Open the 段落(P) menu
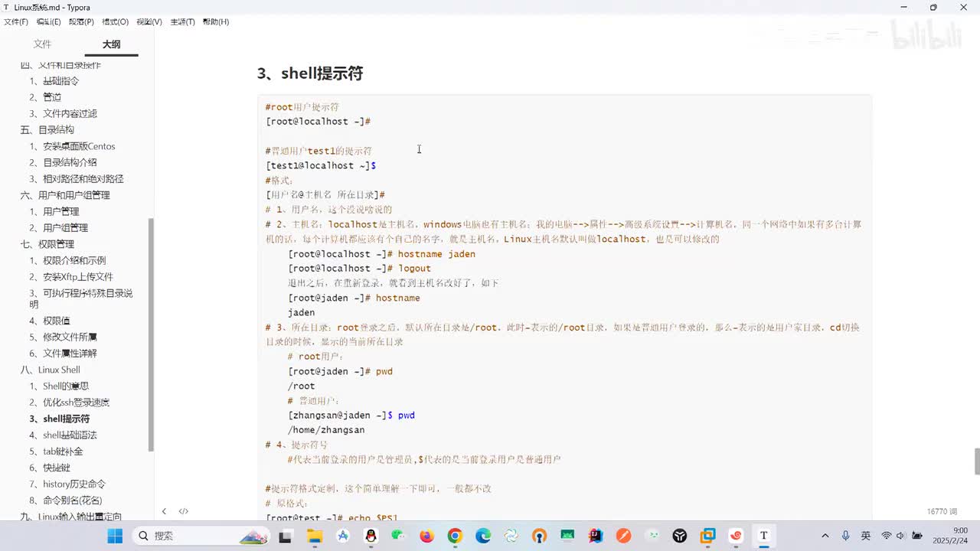This screenshot has height=551, width=980. [x=81, y=21]
